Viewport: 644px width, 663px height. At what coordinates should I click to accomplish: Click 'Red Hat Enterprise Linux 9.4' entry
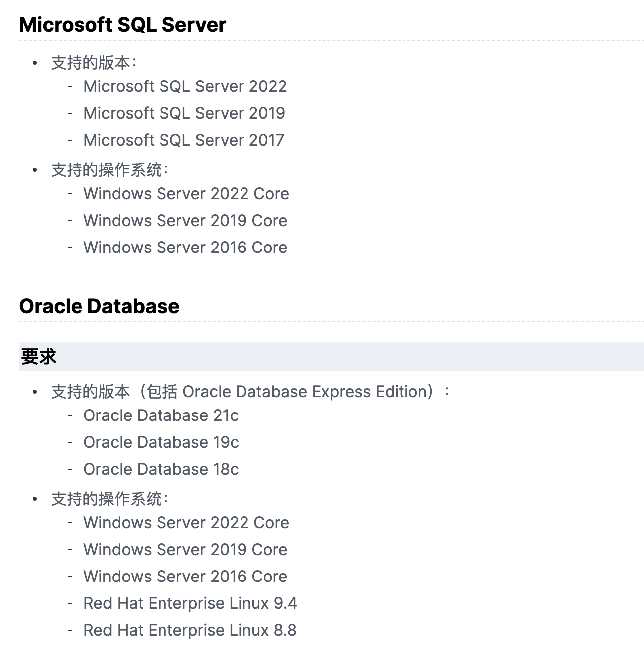pyautogui.click(x=190, y=603)
